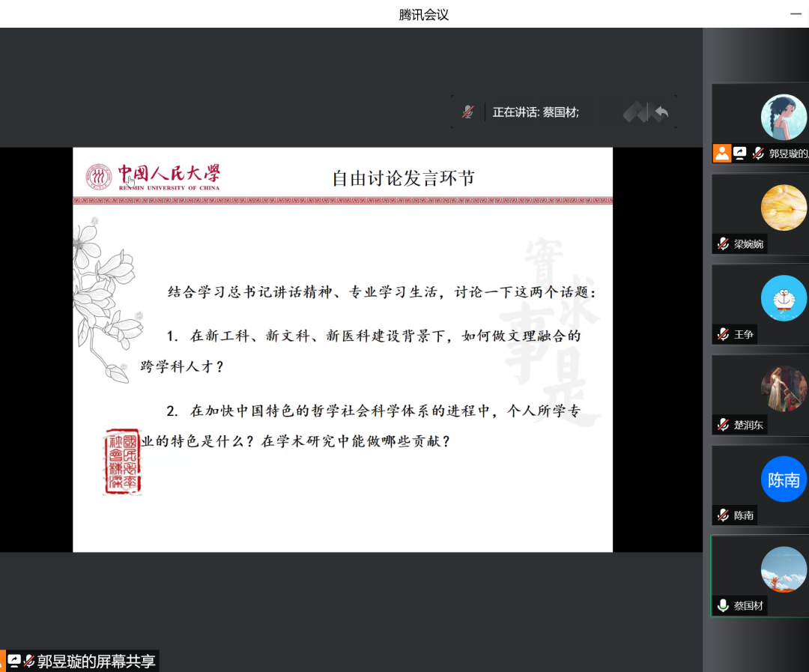The width and height of the screenshot is (809, 672).
Task: Select 郭昱璇's anime girl avatar
Action: tap(784, 117)
